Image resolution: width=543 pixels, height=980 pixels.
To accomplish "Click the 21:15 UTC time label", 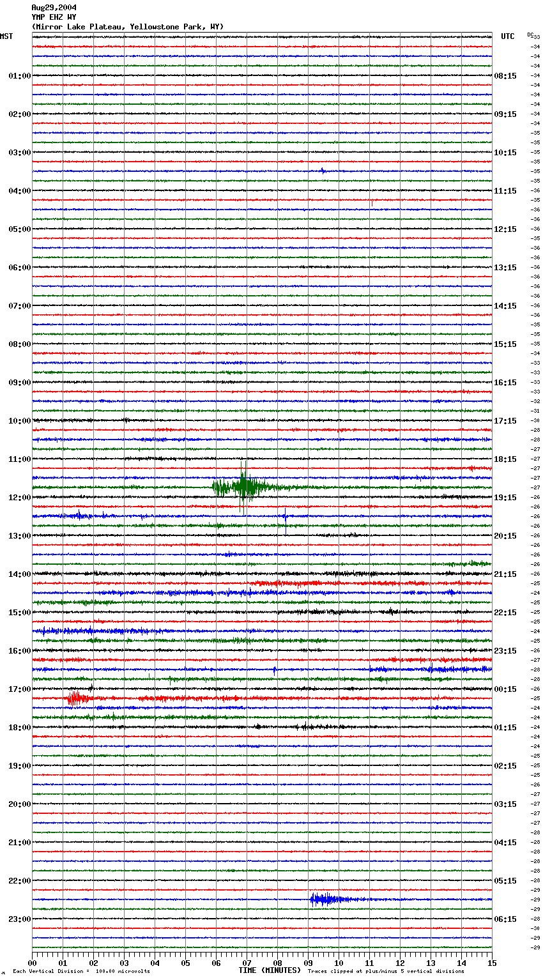I will [505, 574].
